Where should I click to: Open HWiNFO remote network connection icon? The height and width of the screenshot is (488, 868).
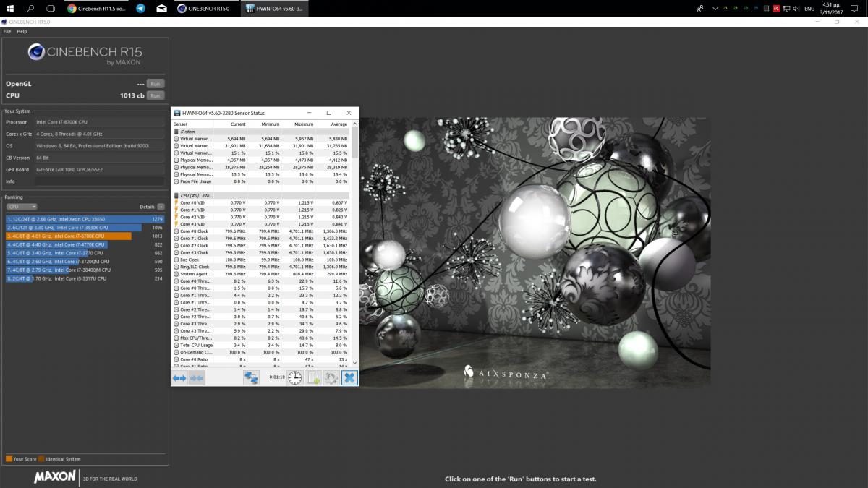click(251, 377)
